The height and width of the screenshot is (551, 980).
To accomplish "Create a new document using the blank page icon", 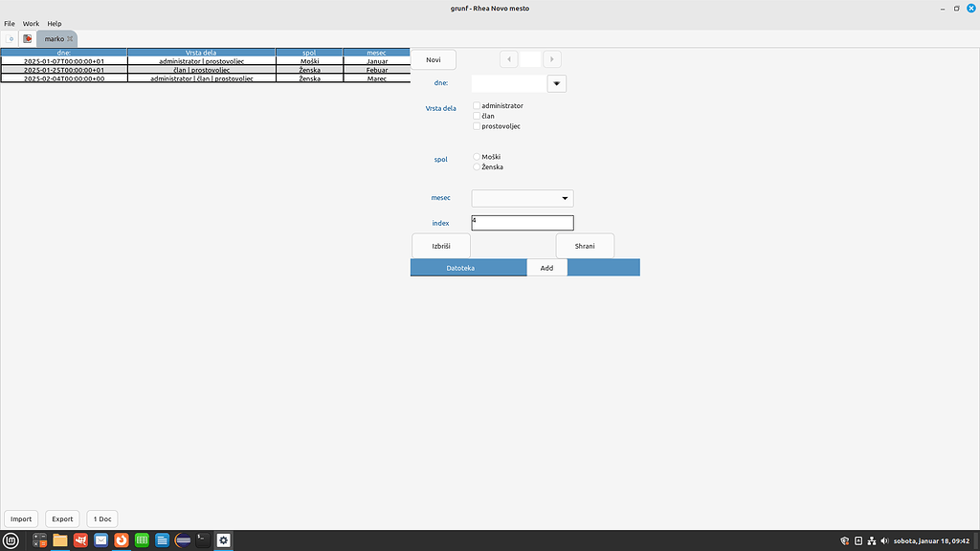I will (10, 39).
